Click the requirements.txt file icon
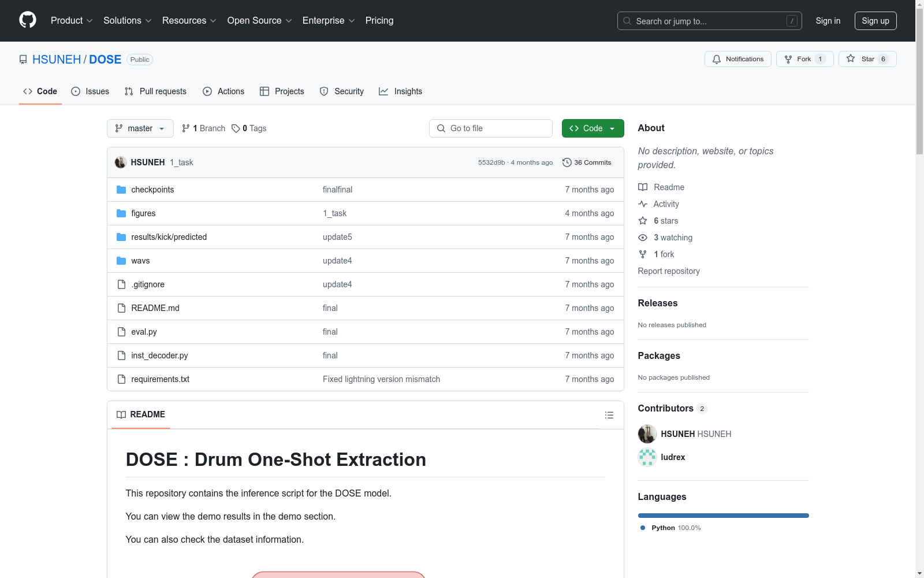The height and width of the screenshot is (578, 924). 121,379
